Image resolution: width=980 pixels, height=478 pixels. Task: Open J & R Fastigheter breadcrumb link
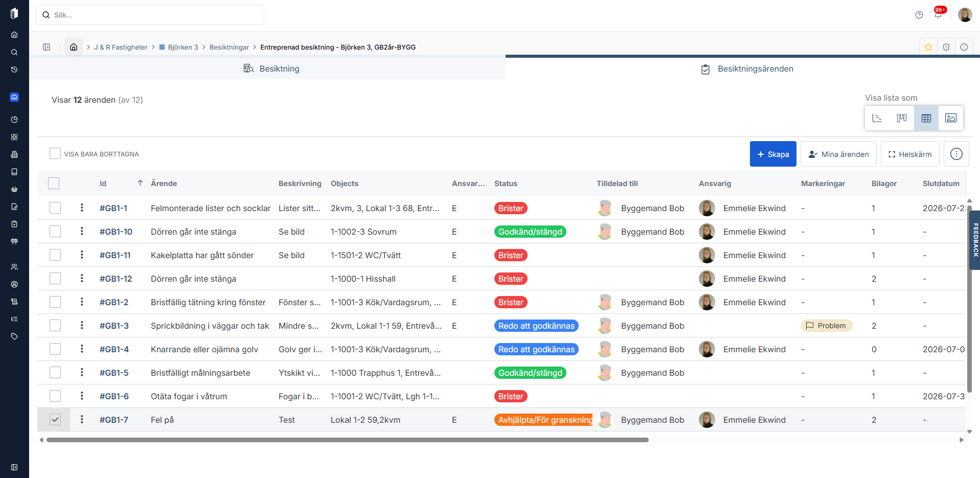point(121,47)
